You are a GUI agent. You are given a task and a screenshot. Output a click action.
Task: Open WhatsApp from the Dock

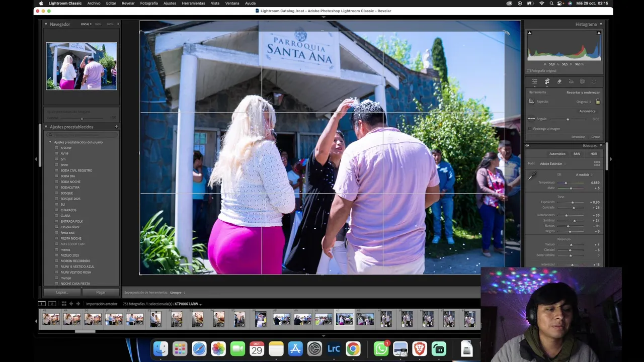point(381,348)
